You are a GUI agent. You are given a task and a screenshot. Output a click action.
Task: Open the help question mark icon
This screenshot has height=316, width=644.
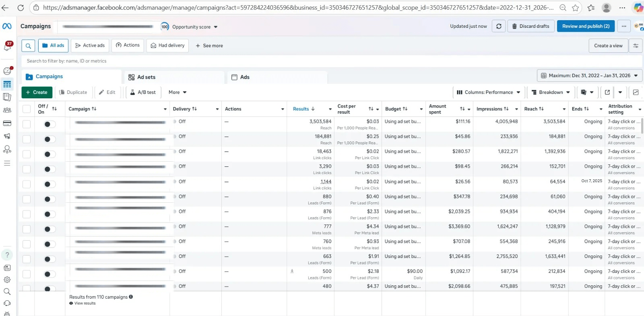point(7,255)
